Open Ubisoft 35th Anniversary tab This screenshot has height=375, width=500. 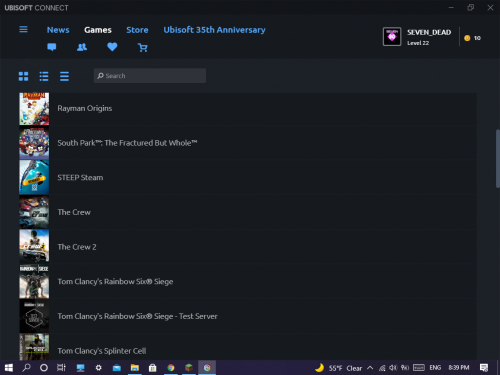coord(214,30)
